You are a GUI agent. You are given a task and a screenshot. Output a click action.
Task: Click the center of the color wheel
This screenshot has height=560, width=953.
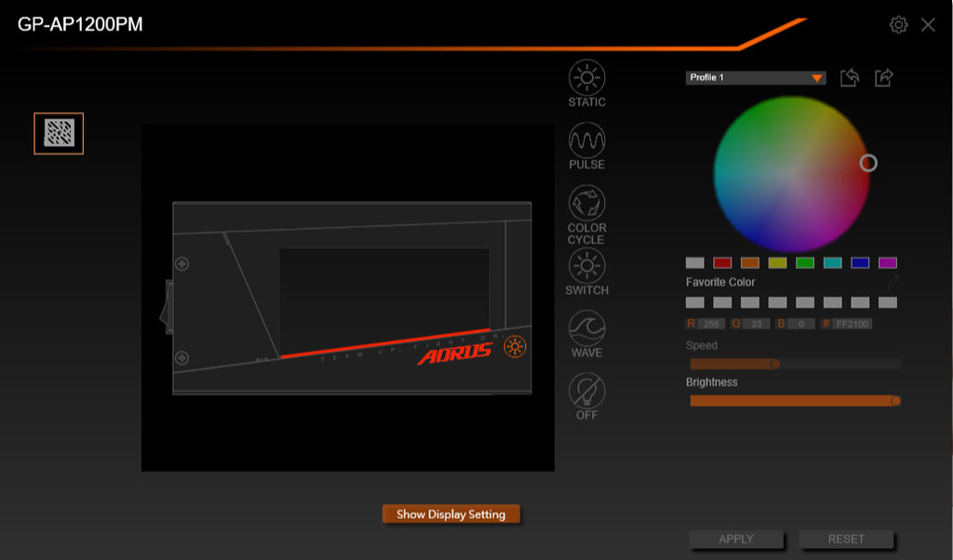tap(791, 174)
